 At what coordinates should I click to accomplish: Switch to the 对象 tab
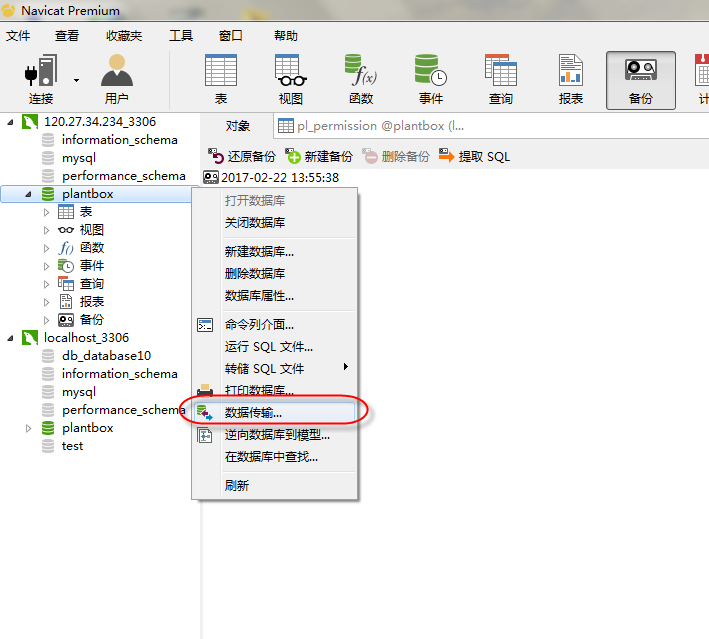tap(238, 126)
